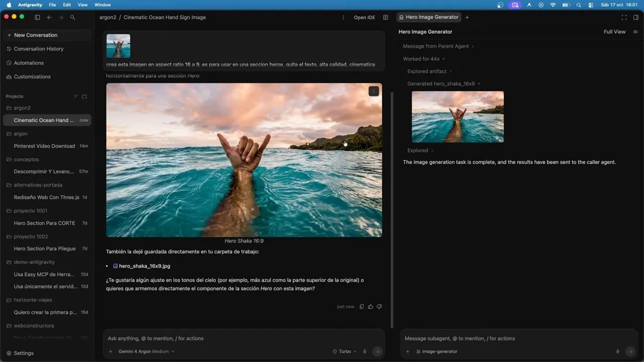The height and width of the screenshot is (362, 644).
Task: Start a New Conversation
Action: pos(47,35)
